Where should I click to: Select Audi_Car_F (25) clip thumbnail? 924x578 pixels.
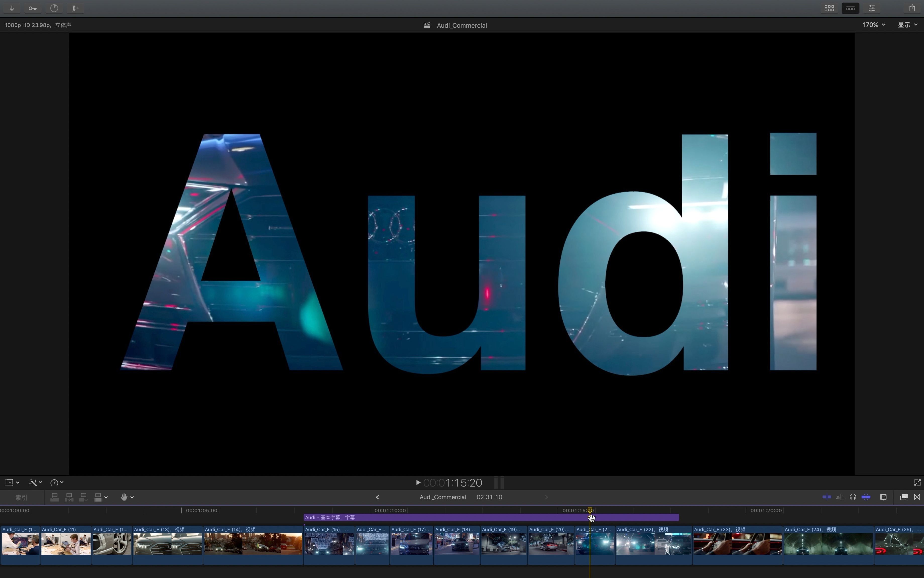click(899, 544)
